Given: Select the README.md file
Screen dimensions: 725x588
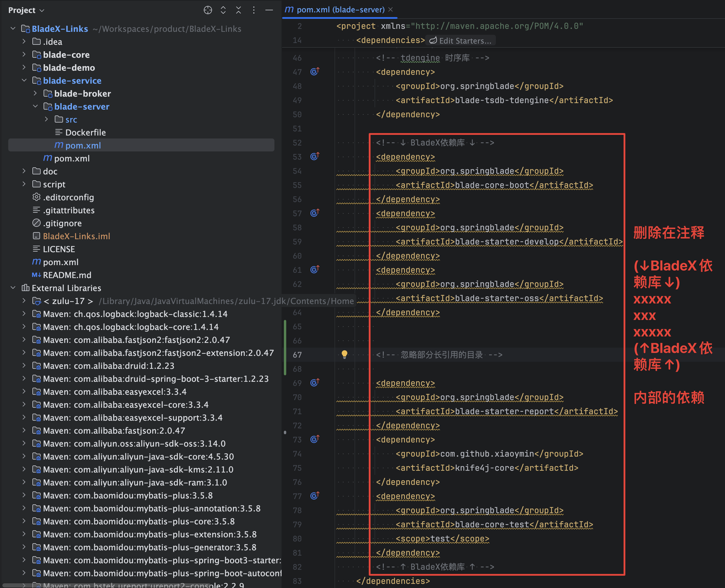Looking at the screenshot, I should click(67, 275).
